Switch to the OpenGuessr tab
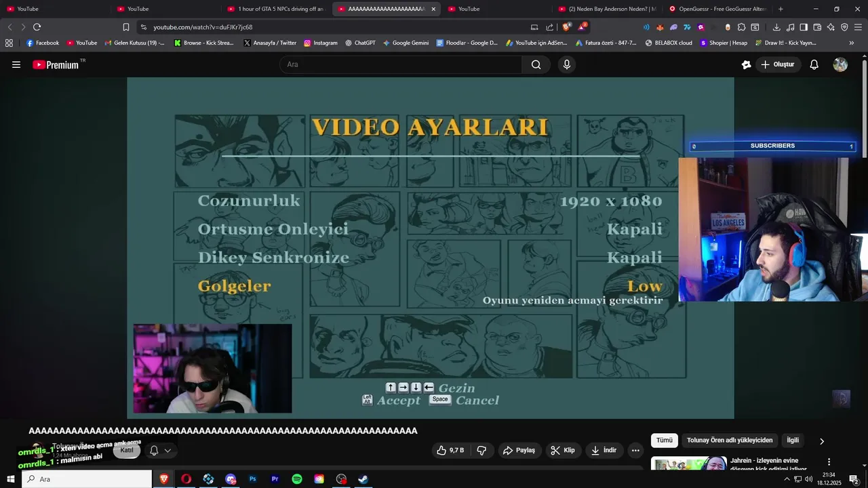 click(717, 9)
